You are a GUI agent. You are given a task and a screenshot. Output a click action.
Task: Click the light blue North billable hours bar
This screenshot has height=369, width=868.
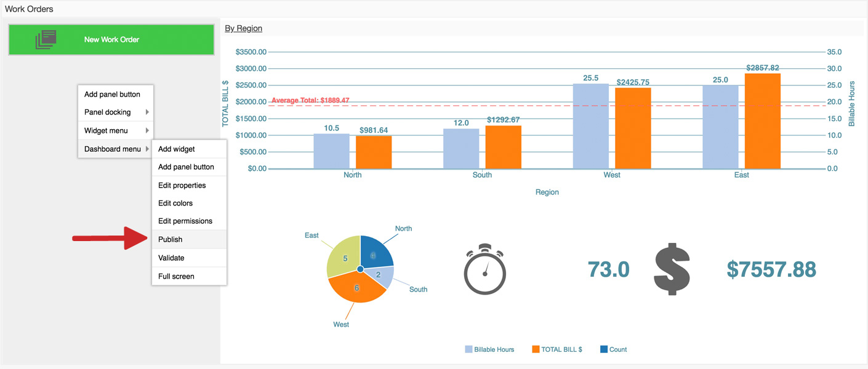click(x=331, y=151)
